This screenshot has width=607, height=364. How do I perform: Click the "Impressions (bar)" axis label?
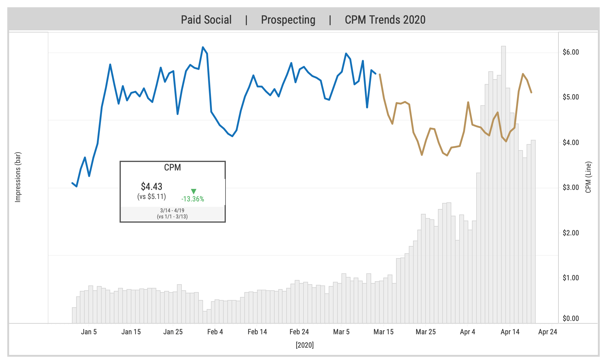coord(18,177)
